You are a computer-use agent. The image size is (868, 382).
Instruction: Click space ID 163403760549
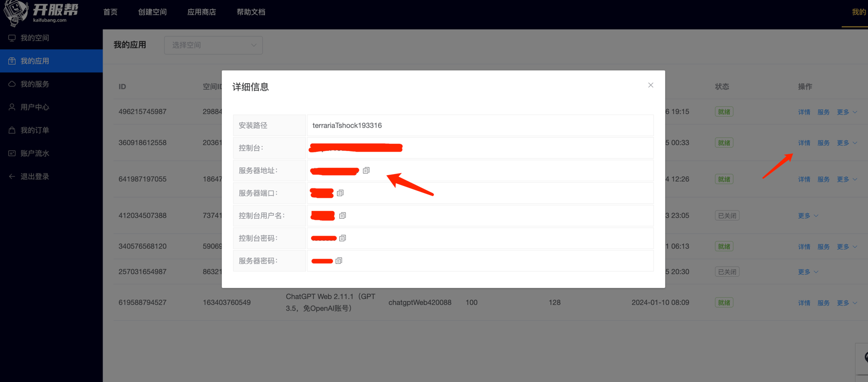pyautogui.click(x=227, y=302)
